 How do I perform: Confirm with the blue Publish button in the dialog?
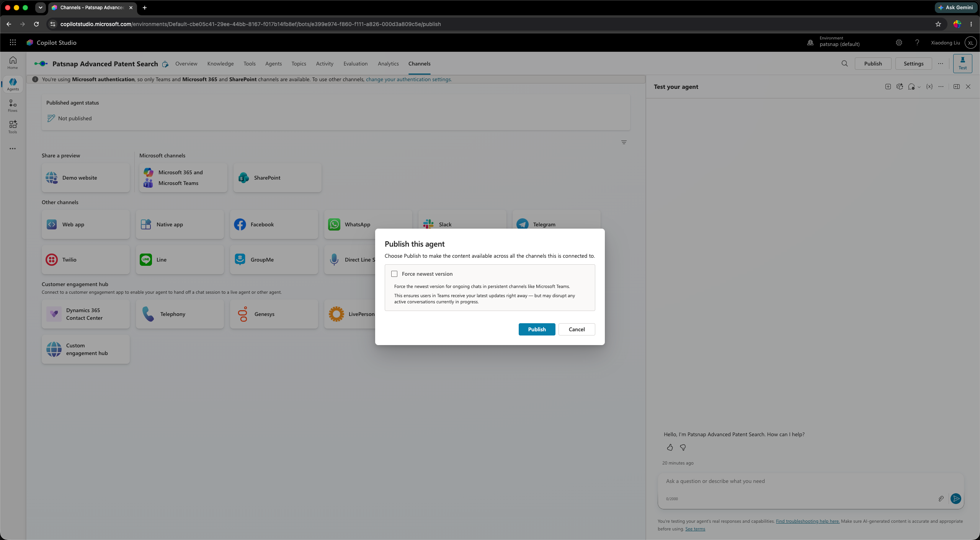(x=537, y=329)
